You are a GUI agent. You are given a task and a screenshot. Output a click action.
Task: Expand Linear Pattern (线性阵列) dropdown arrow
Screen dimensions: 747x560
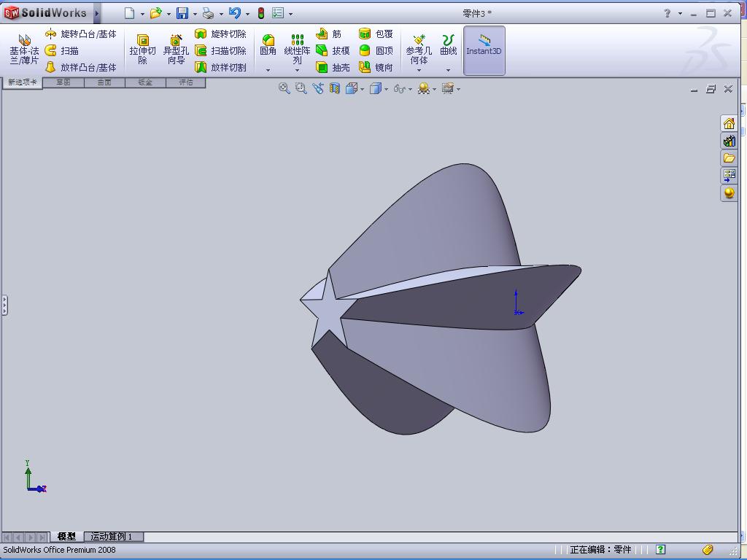point(297,70)
